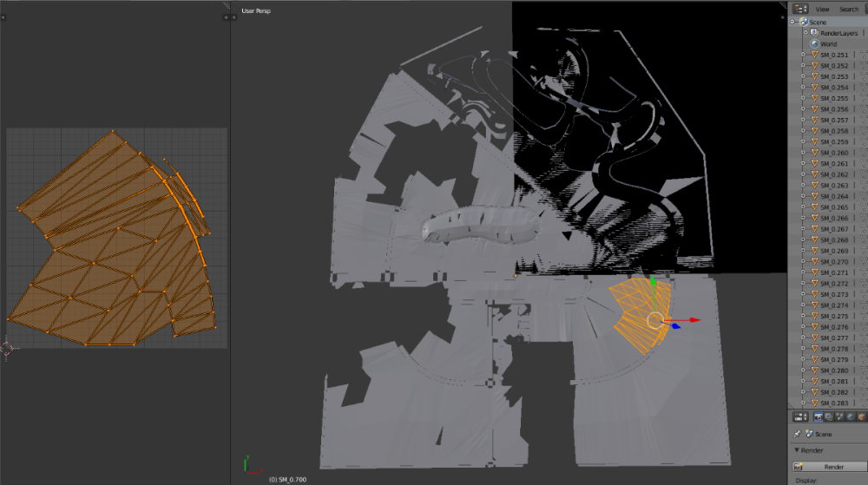The width and height of the screenshot is (868, 485).
Task: Select SM_0.258 in the Outliner
Action: click(x=834, y=131)
